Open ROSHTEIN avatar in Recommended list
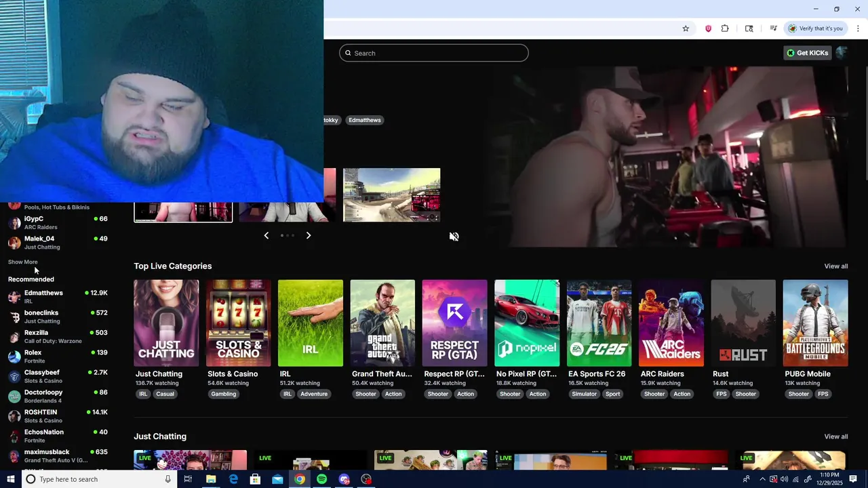The height and width of the screenshot is (488, 868). (14, 416)
